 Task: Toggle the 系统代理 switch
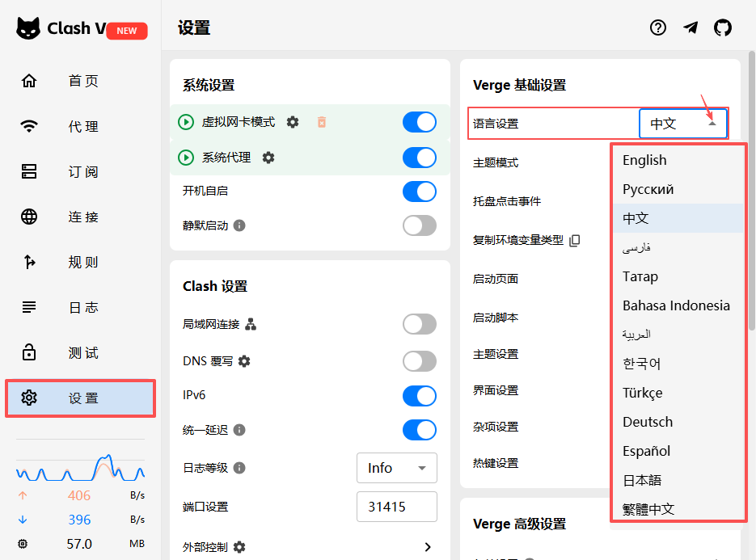tap(420, 158)
